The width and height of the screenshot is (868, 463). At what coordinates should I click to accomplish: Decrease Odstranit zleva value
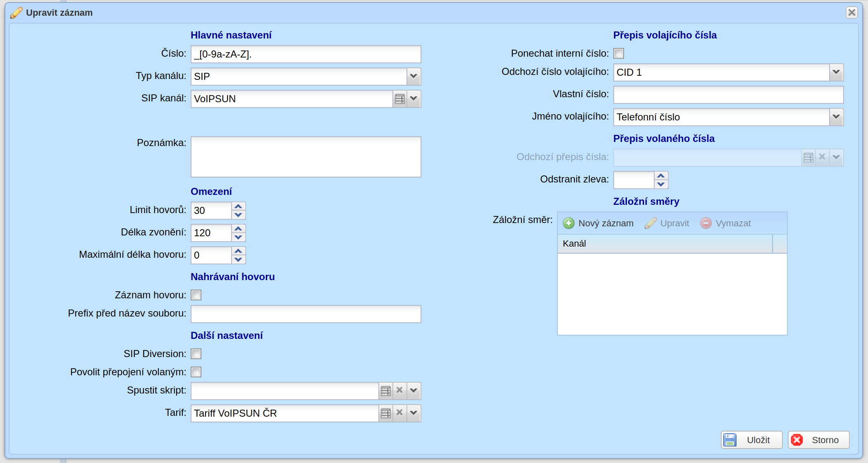661,184
